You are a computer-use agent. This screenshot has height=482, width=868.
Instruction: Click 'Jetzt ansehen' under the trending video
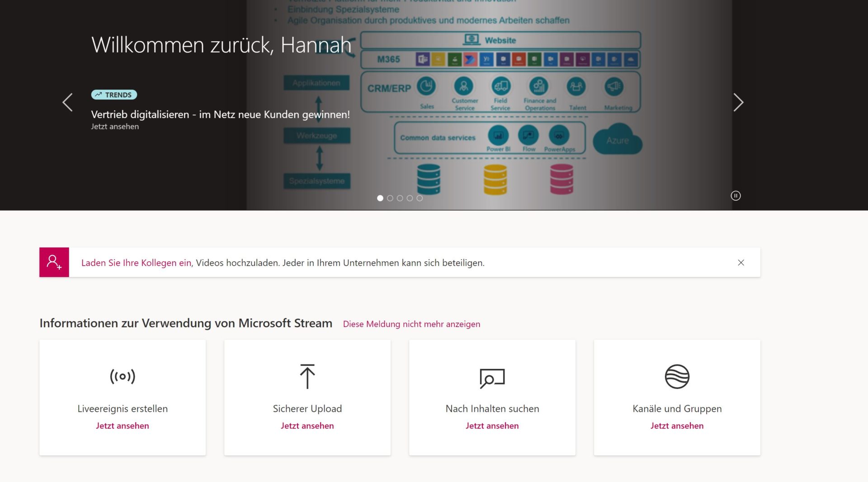pos(115,127)
